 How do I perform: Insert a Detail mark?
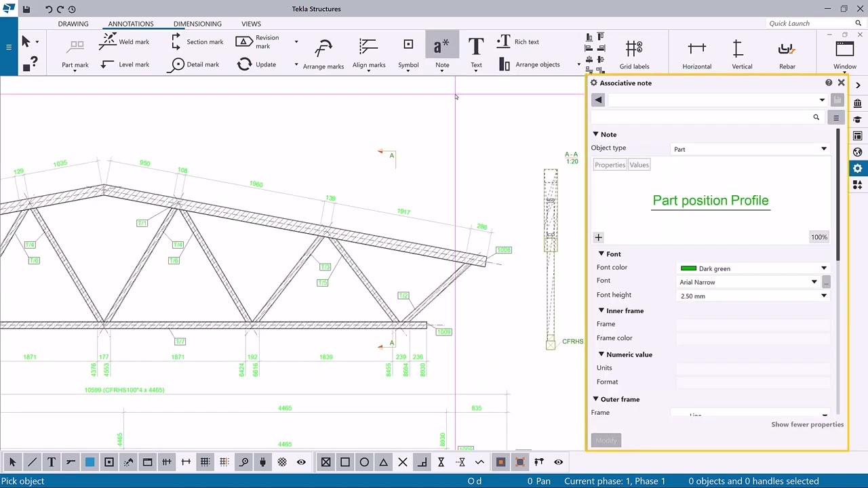(194, 64)
